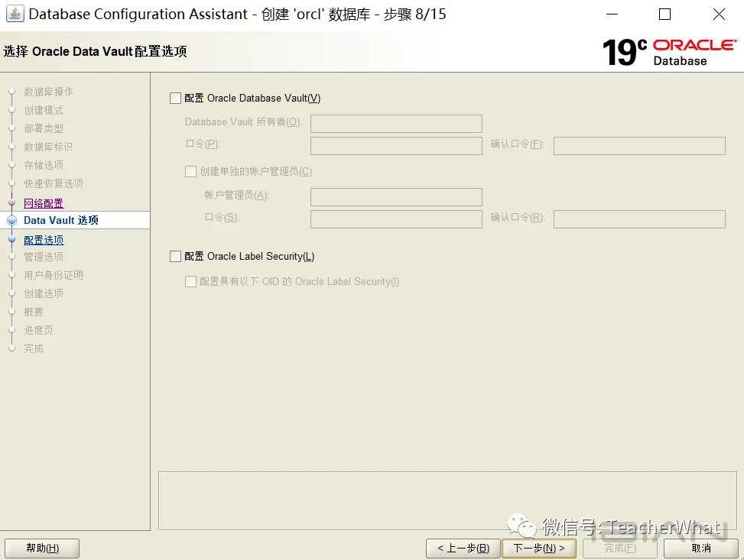744x560 pixels.
Task: Go back with 上一步(B) button
Action: pyautogui.click(x=463, y=548)
